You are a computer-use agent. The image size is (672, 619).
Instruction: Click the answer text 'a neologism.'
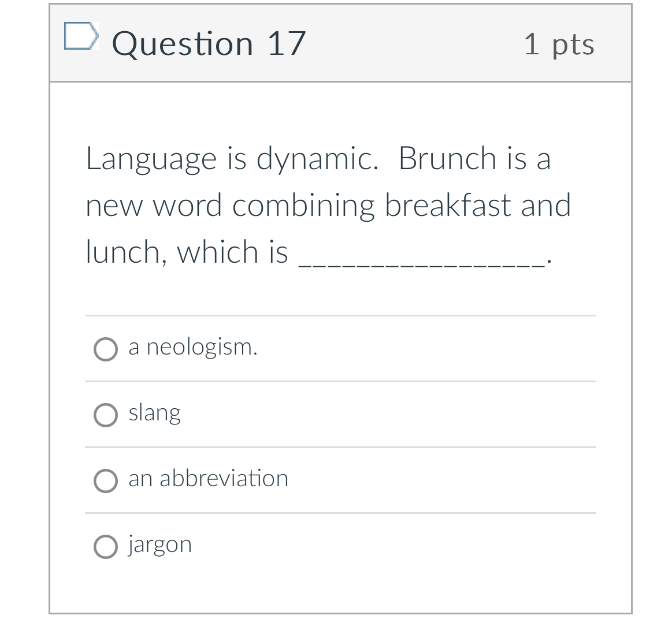(x=193, y=347)
